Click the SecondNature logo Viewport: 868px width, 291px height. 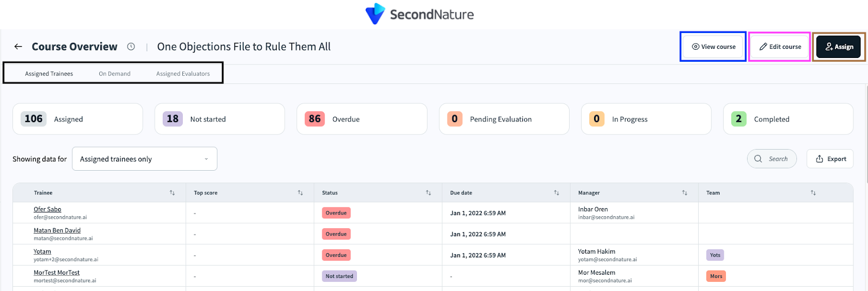(x=419, y=14)
